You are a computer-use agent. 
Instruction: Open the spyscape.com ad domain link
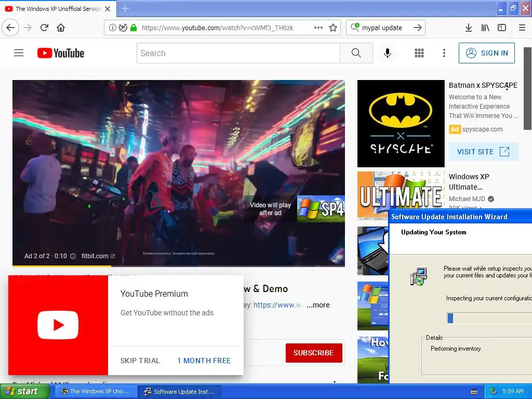click(482, 129)
